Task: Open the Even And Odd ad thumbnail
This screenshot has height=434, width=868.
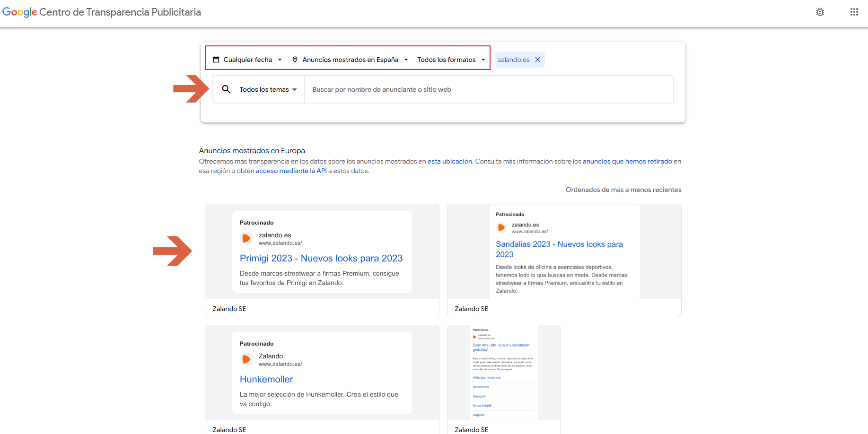Action: point(504,373)
